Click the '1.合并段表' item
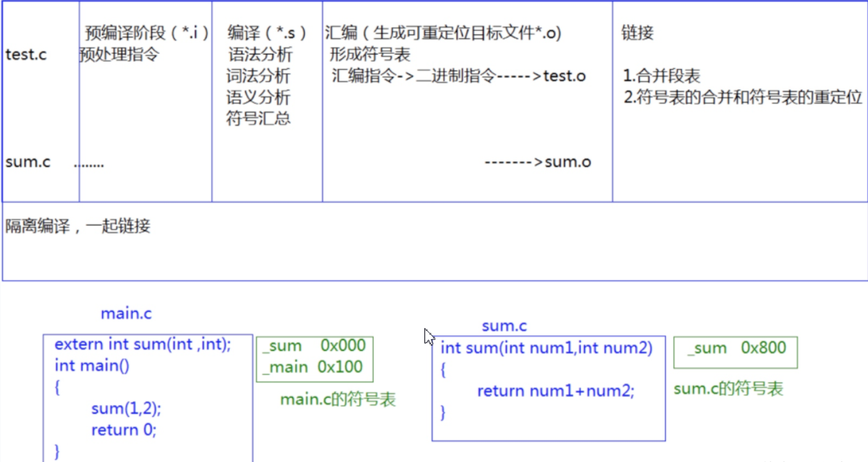 pos(662,76)
